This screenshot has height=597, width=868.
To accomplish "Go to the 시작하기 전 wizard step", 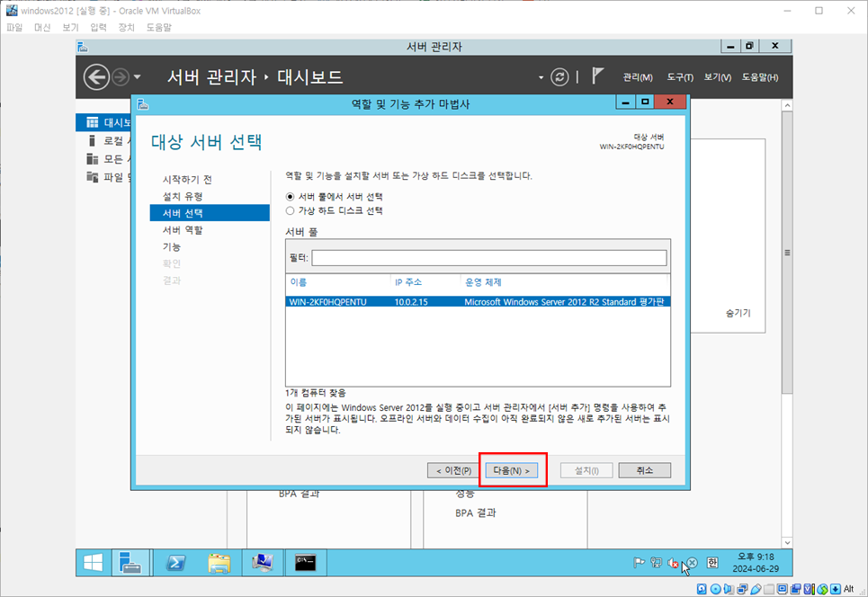I will click(x=187, y=179).
